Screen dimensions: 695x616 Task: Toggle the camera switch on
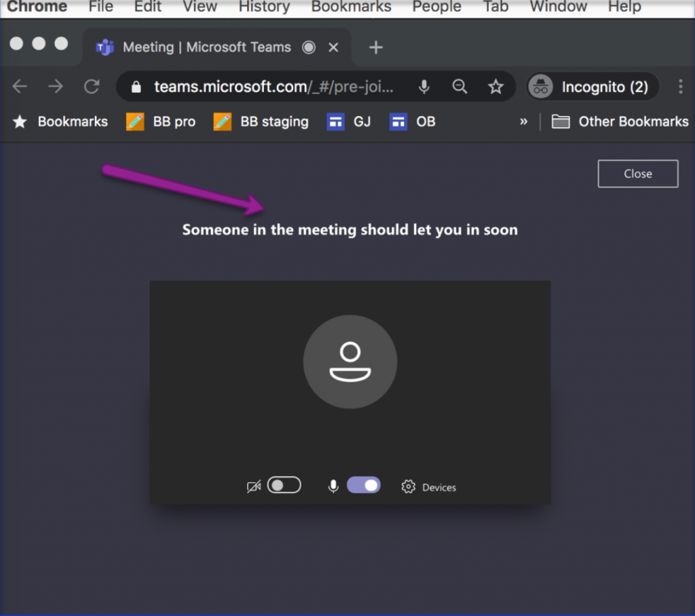(284, 485)
